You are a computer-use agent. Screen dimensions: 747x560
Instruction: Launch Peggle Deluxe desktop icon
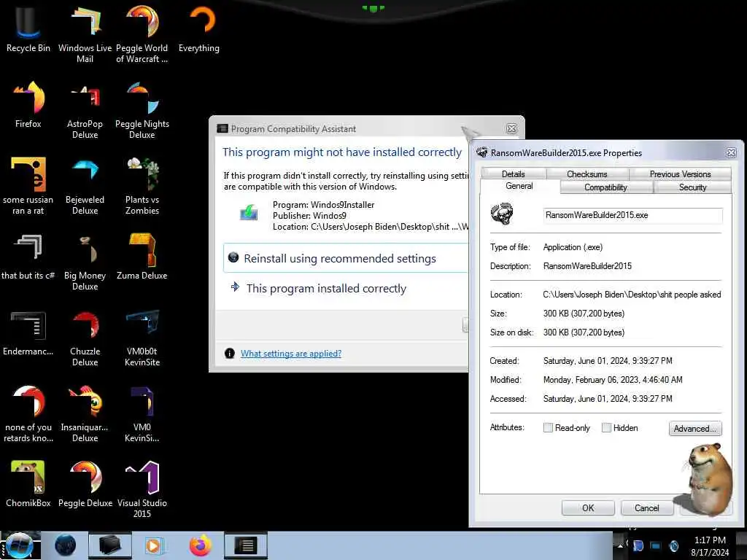(85, 484)
